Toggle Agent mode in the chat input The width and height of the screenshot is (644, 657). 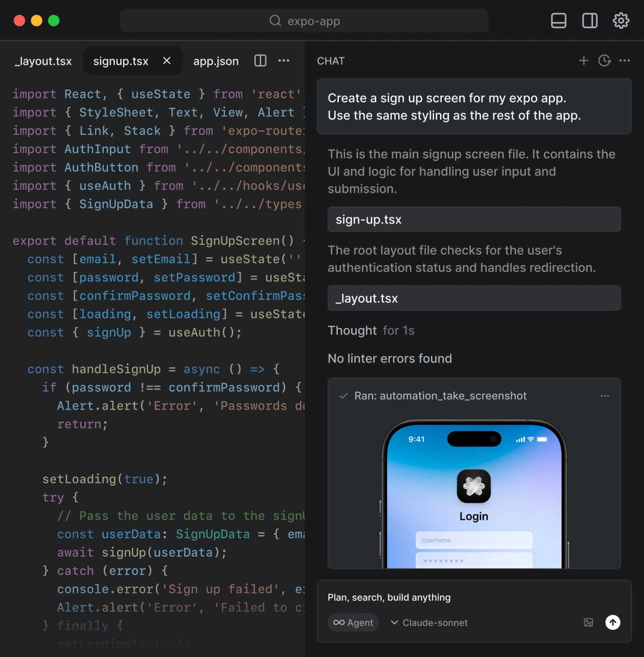(353, 622)
